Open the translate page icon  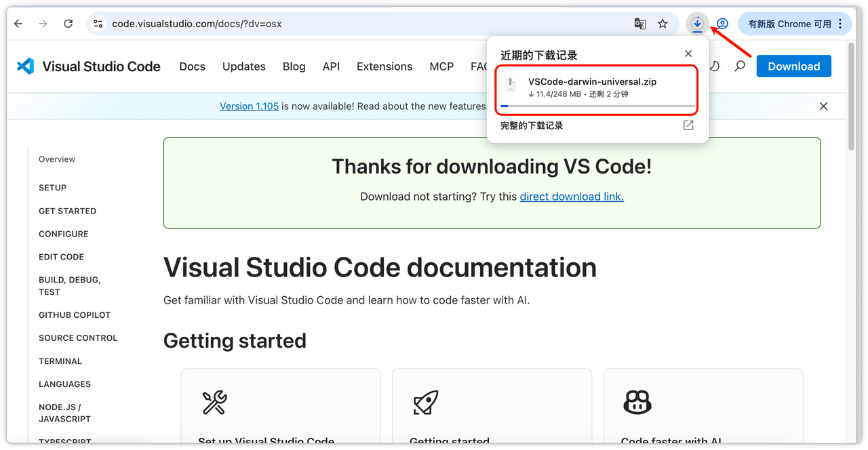click(639, 24)
